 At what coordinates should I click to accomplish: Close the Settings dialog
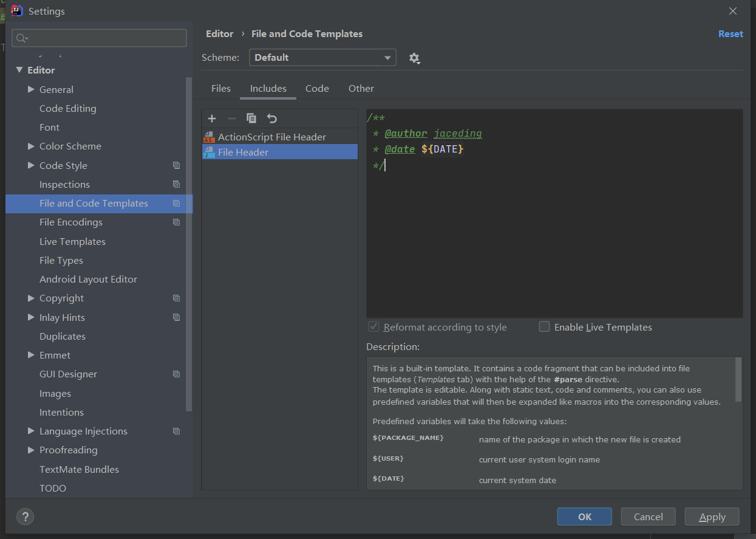(x=733, y=11)
